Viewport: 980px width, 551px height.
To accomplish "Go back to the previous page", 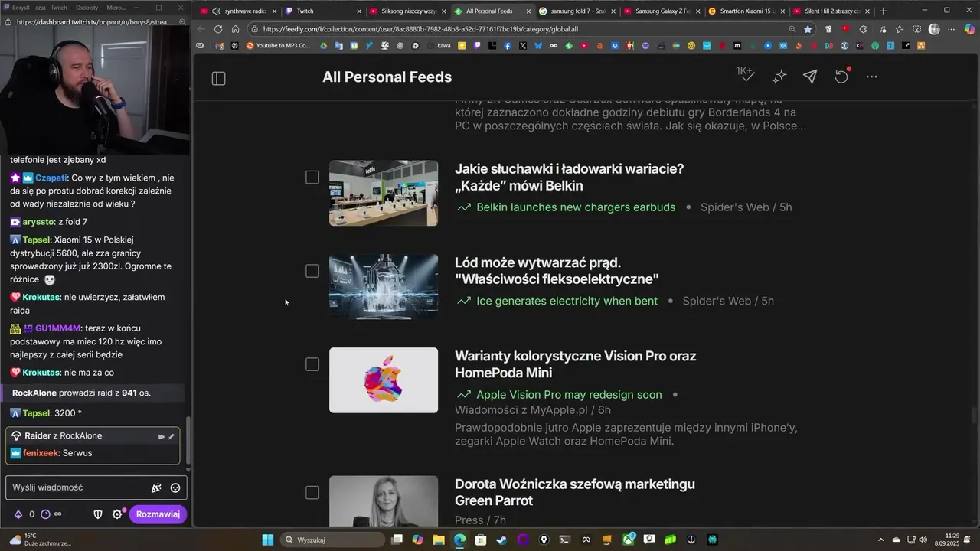I will point(201,29).
